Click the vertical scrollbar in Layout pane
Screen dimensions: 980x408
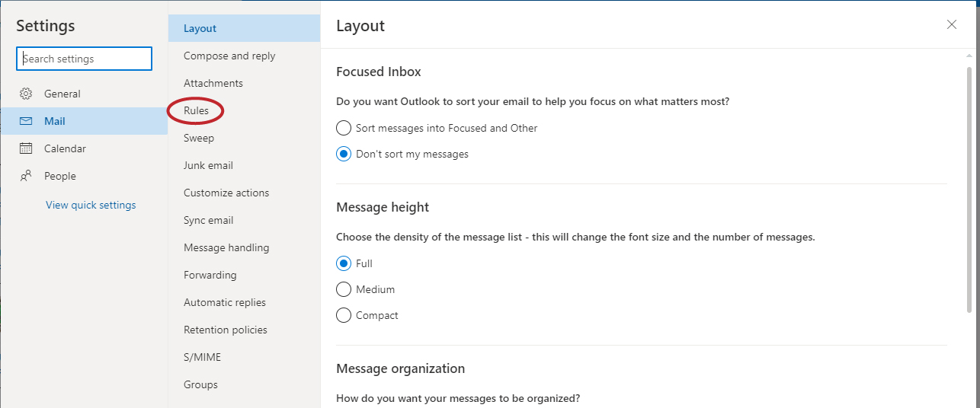pyautogui.click(x=969, y=190)
